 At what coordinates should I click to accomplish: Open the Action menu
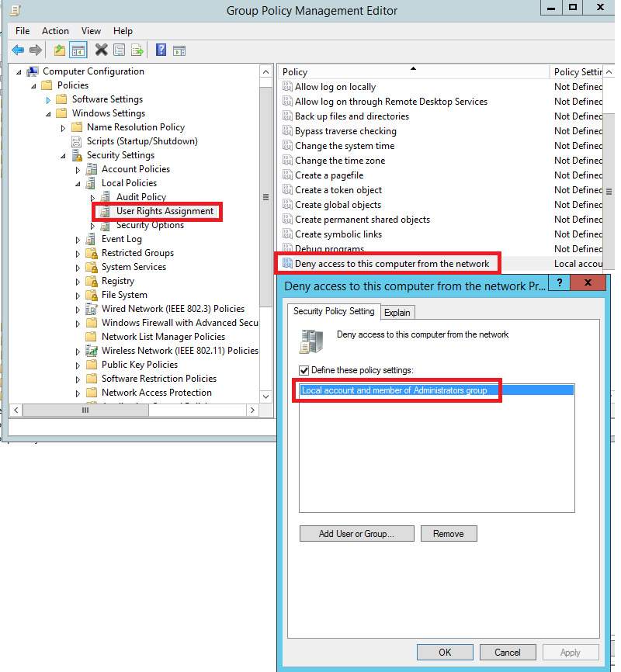[55, 31]
